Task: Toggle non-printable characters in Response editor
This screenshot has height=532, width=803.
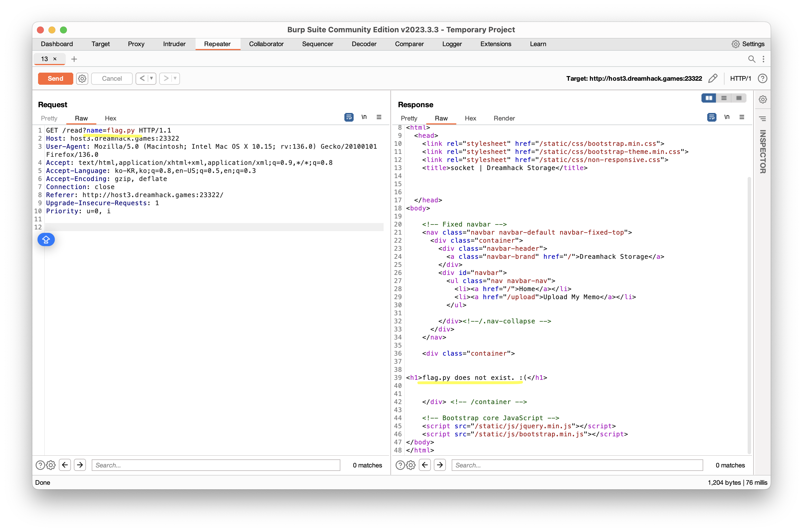Action: click(727, 117)
